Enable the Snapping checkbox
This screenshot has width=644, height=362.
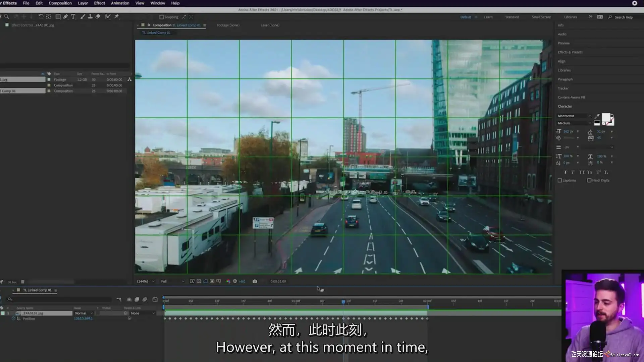(x=162, y=17)
